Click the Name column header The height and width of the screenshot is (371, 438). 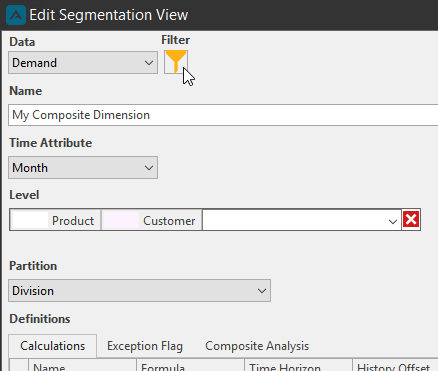(x=82, y=366)
